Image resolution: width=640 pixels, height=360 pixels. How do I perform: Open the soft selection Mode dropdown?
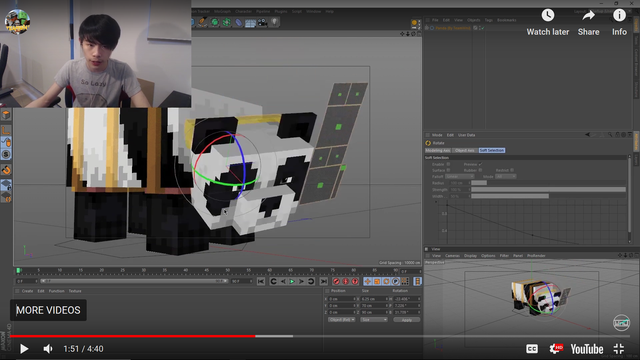pyautogui.click(x=506, y=176)
